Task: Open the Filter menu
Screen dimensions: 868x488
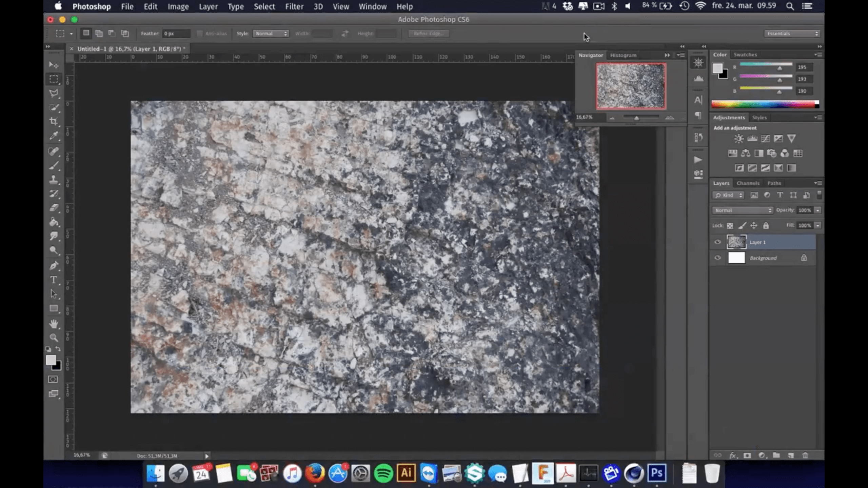Action: pos(294,6)
